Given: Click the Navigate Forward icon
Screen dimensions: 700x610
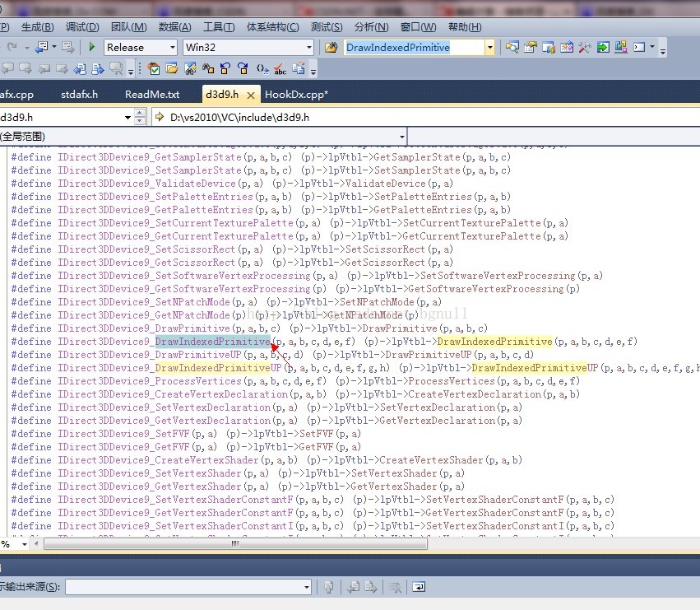Looking at the screenshot, I should point(67,47).
